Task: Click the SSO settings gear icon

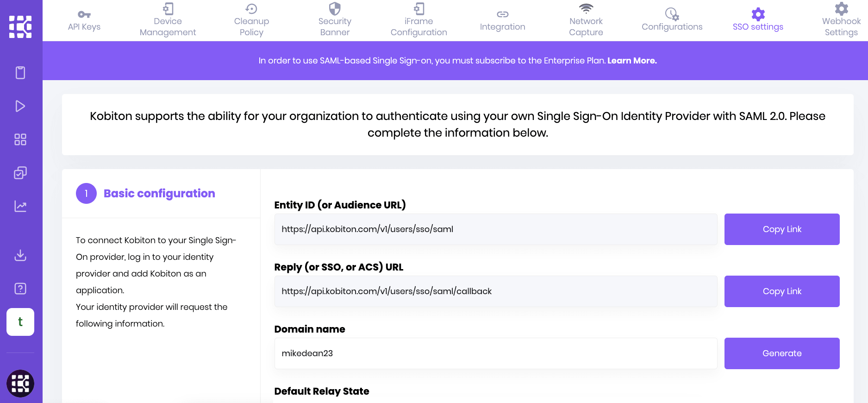Action: [x=758, y=14]
